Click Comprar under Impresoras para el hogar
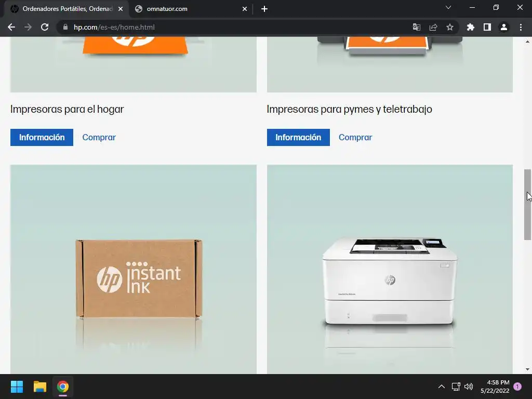The image size is (532, 399). point(99,137)
